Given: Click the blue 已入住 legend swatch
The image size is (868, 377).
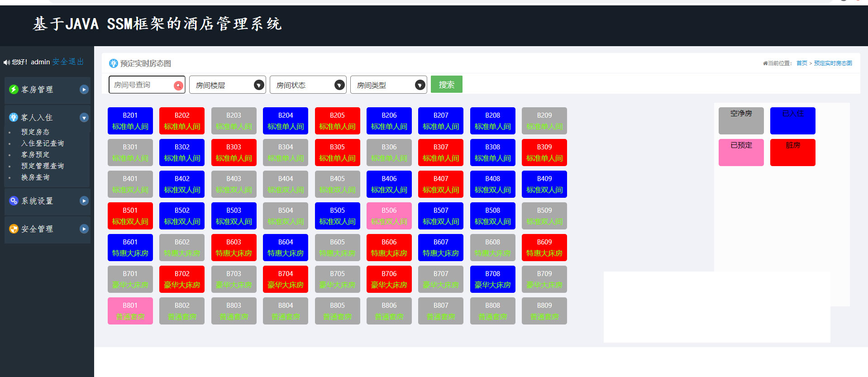Looking at the screenshot, I should coord(792,121).
